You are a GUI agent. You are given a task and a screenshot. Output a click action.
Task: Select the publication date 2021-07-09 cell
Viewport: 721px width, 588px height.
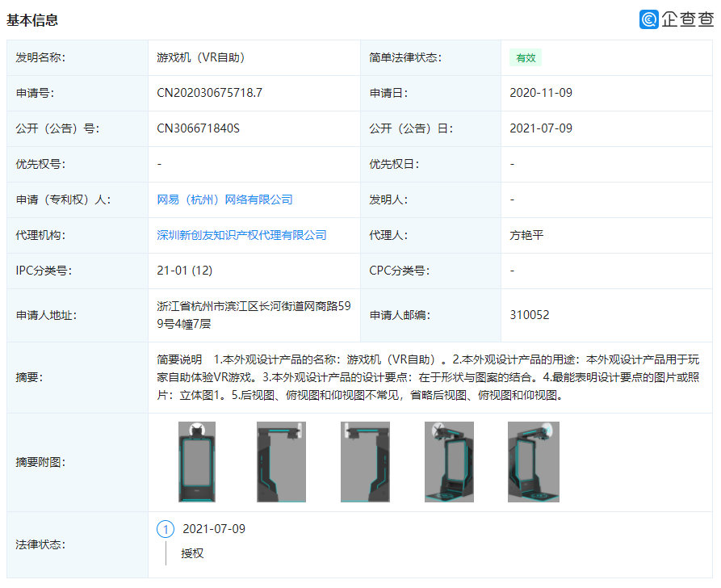point(541,128)
